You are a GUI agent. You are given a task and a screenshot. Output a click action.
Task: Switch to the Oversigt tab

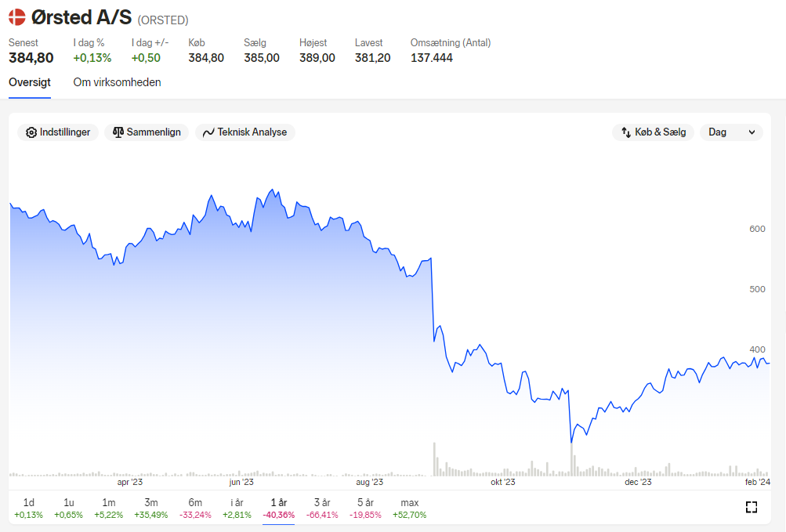tap(30, 83)
